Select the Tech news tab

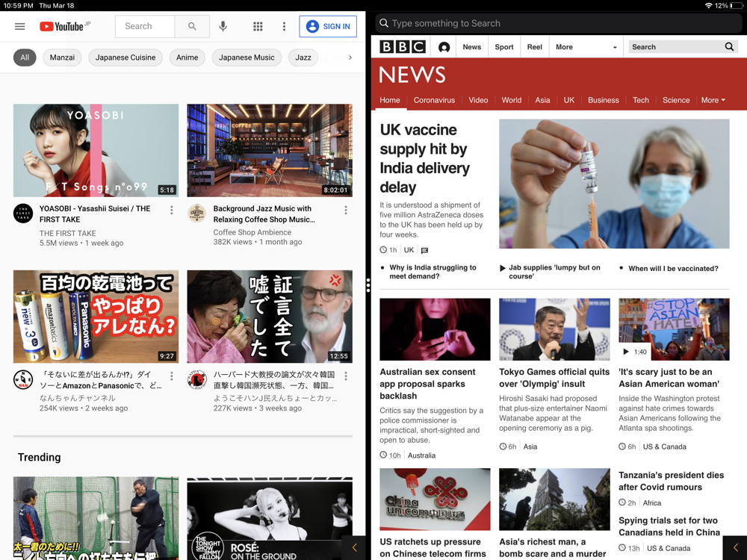click(640, 100)
